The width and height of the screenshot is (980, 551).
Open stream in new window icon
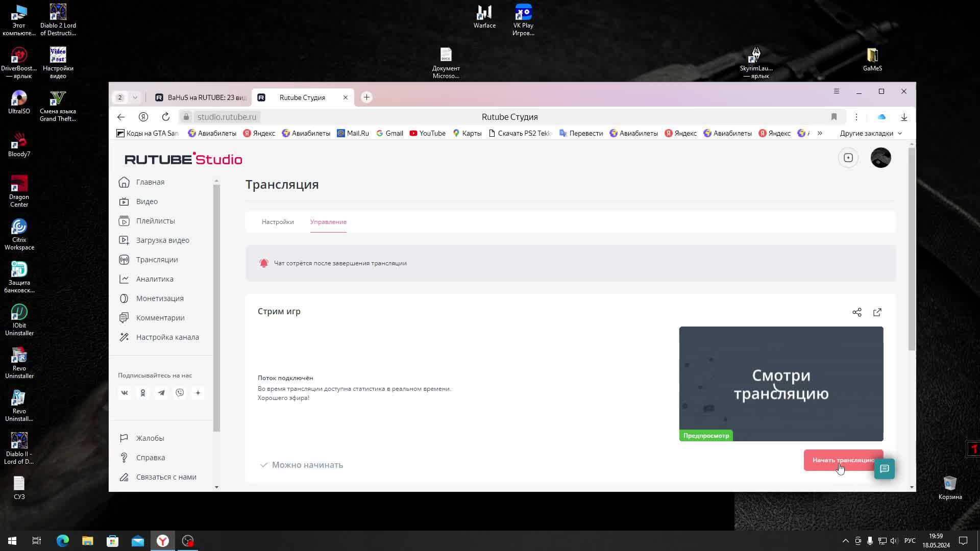(877, 312)
